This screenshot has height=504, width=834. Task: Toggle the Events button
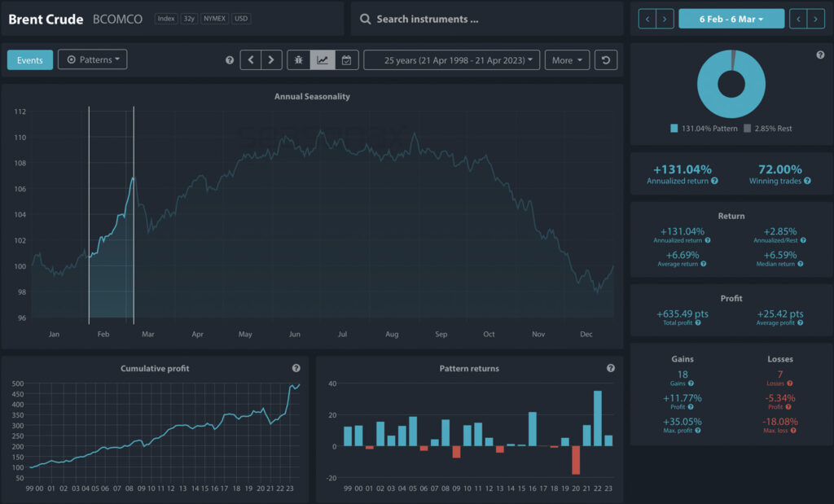pyautogui.click(x=30, y=60)
